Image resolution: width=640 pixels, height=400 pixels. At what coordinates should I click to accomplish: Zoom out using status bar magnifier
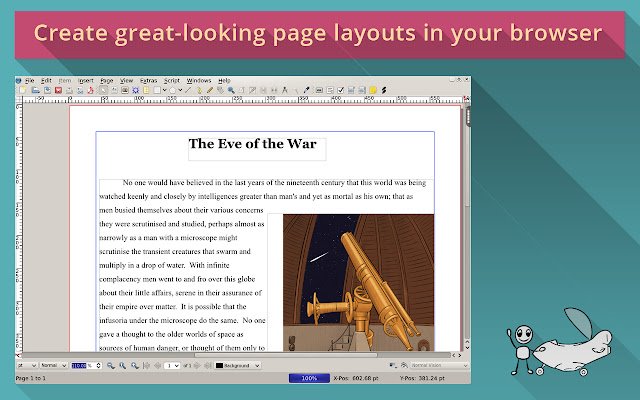click(x=111, y=366)
